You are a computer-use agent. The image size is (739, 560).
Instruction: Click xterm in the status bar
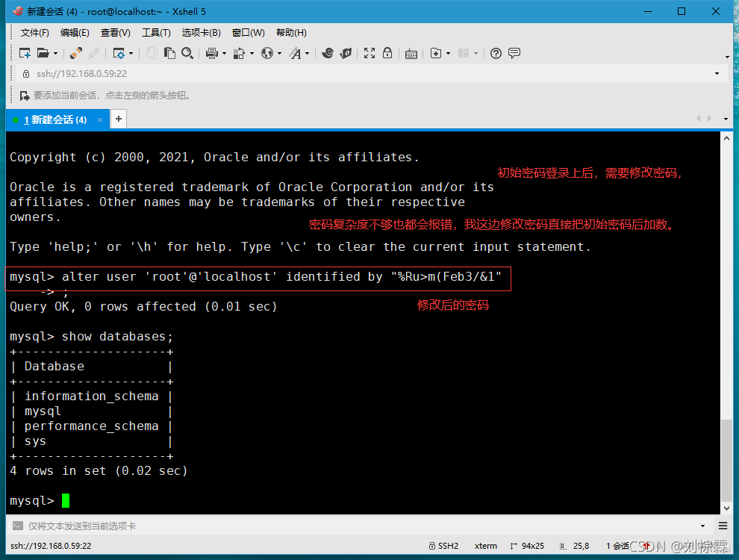click(x=485, y=546)
